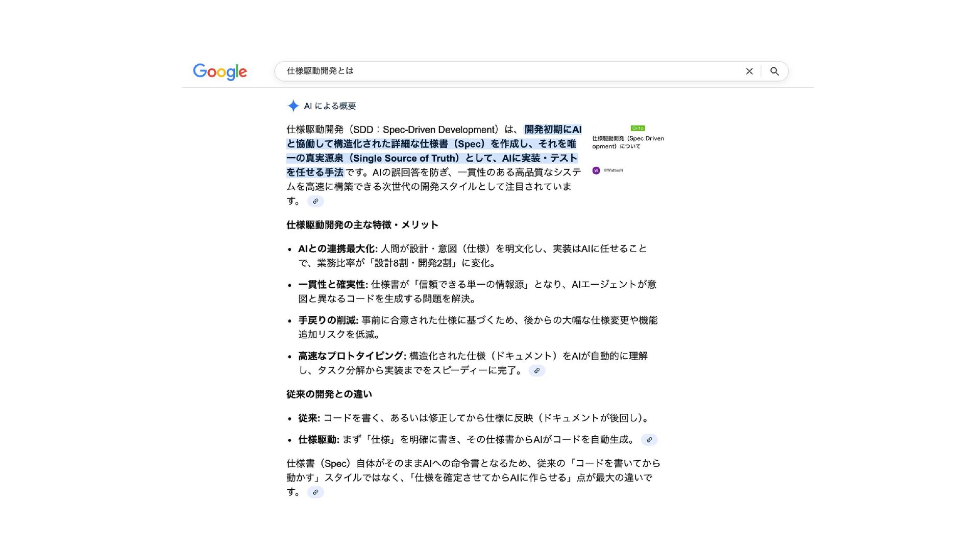This screenshot has width=980, height=551.
Task: Click the 一貫性と確実性 bullet title
Action: pyautogui.click(x=332, y=285)
